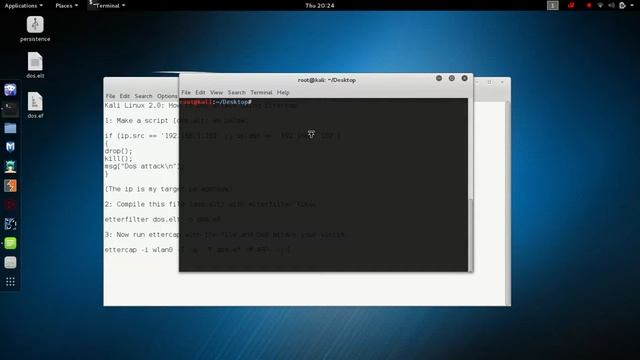Open the dock icon above the green notes app
This screenshot has height=360, width=640.
10,224
